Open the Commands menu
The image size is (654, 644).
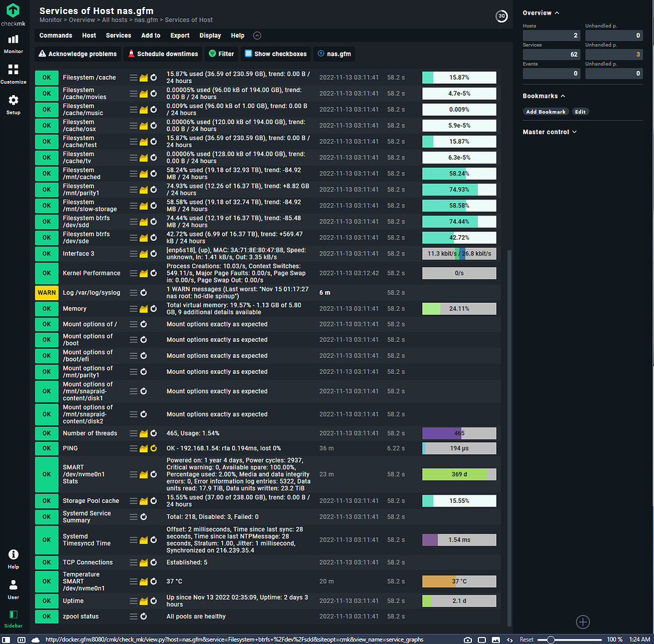pyautogui.click(x=55, y=35)
